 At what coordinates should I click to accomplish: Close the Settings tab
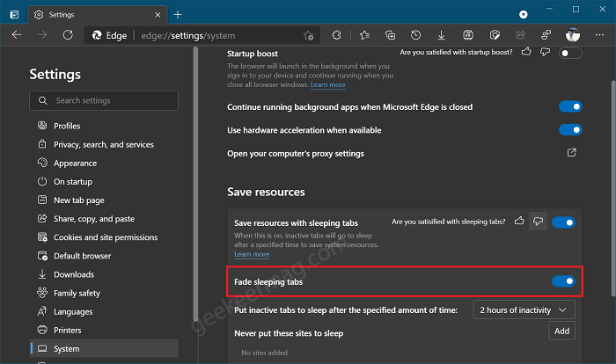(158, 15)
